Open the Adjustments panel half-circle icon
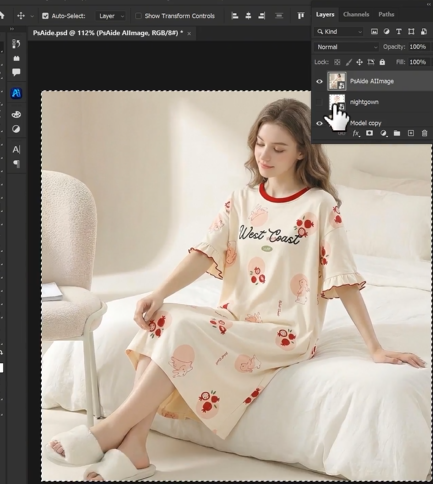433x484 pixels. coord(16,129)
